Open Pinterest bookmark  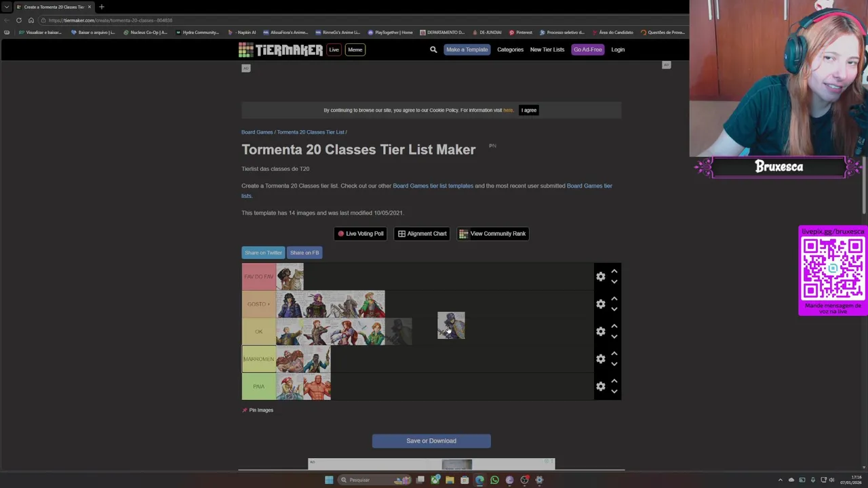[520, 33]
